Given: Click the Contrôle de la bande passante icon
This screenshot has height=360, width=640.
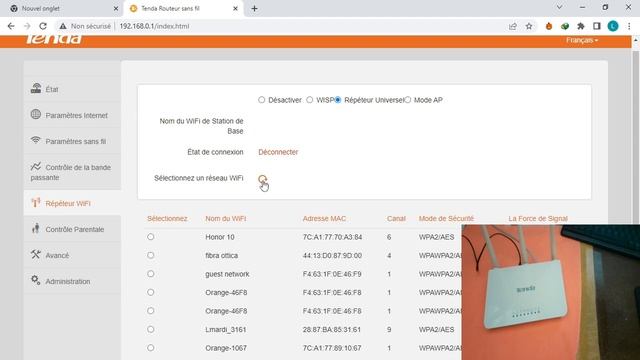Looking at the screenshot, I should tap(36, 166).
